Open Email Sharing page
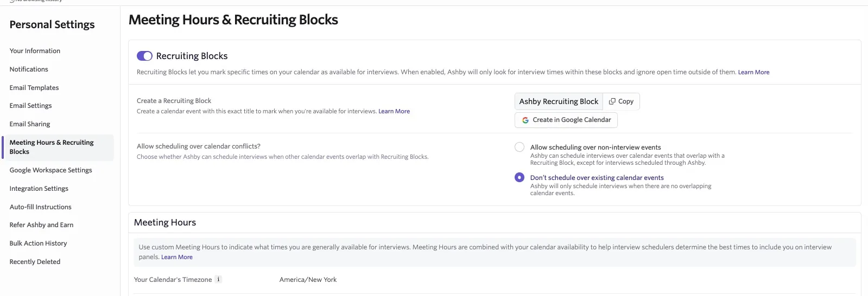 coord(30,124)
